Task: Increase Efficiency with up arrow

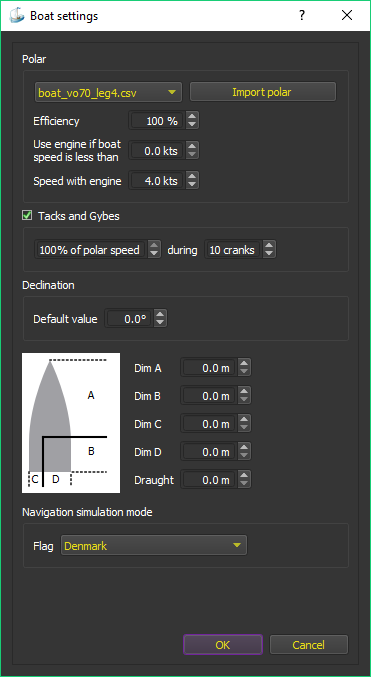Action: click(x=192, y=117)
